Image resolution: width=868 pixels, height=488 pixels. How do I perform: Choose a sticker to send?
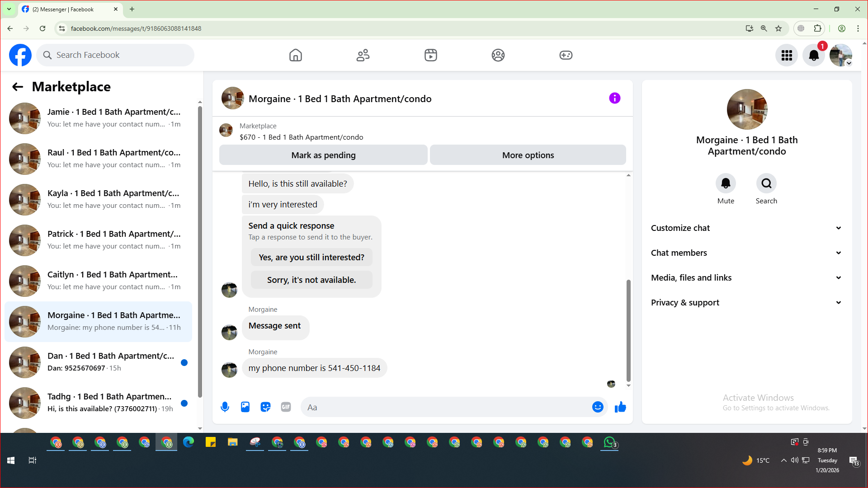tap(265, 407)
